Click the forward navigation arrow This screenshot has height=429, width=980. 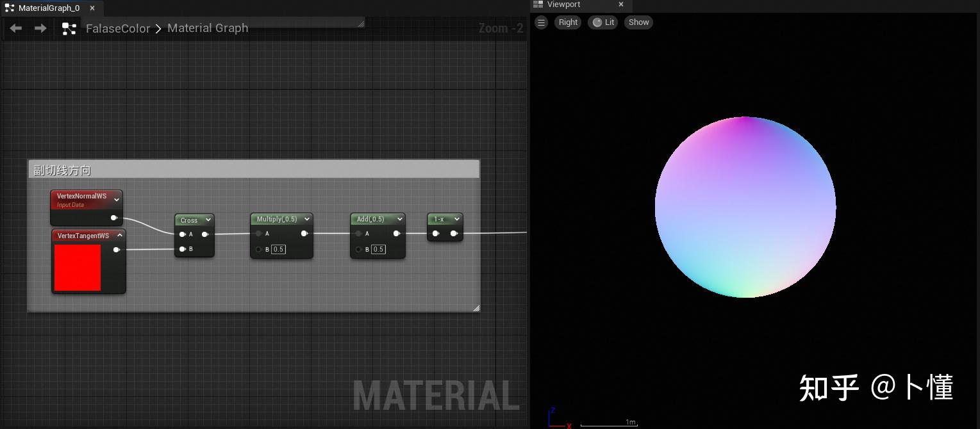pos(40,28)
